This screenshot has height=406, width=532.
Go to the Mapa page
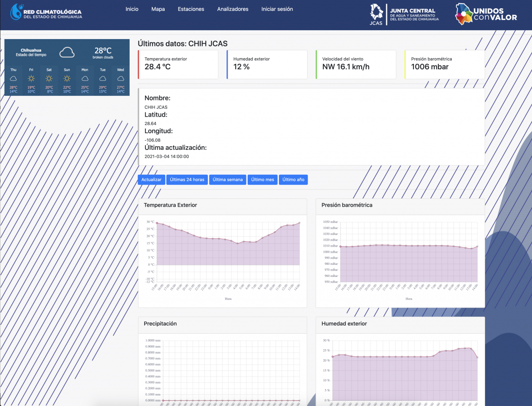point(158,9)
